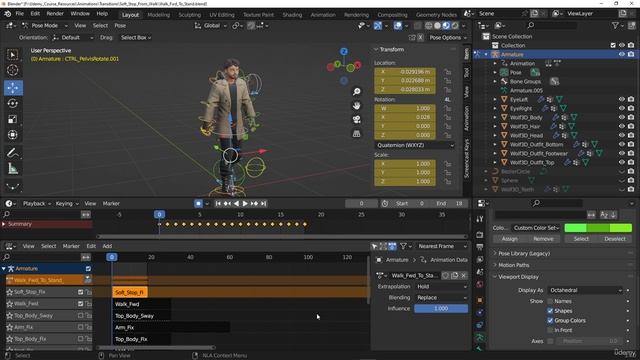The height and width of the screenshot is (360, 640).
Task: Open the Render menu
Action: click(55, 13)
